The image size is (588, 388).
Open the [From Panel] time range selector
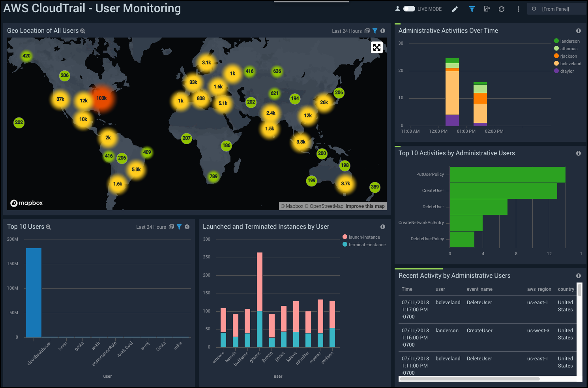point(557,8)
